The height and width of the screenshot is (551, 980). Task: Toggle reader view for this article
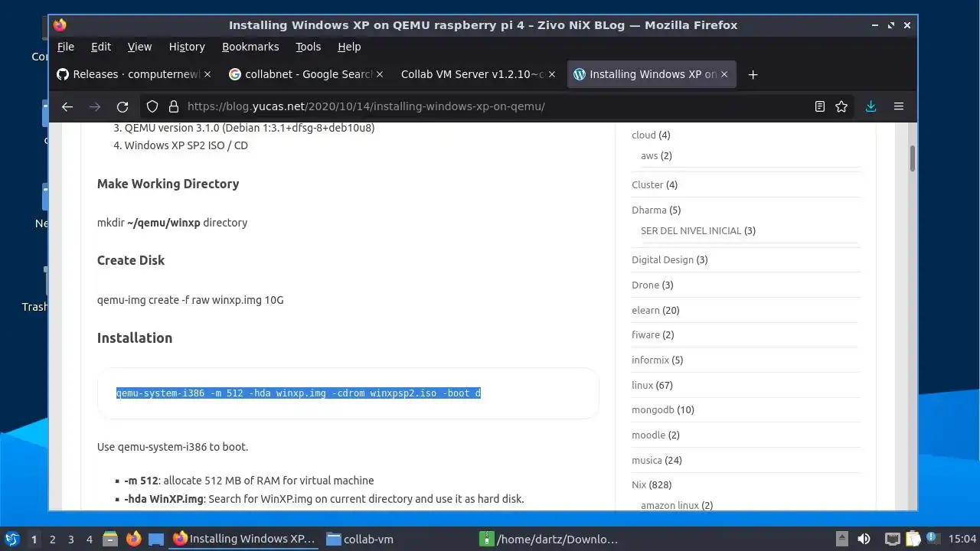tap(820, 106)
